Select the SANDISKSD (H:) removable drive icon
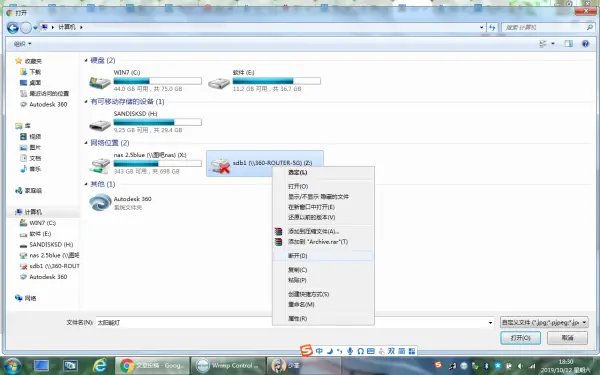600x375 pixels. click(99, 124)
